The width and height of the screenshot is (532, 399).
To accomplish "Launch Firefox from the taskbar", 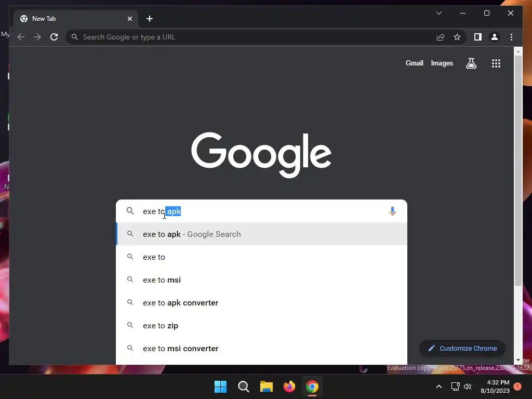I will (289, 387).
